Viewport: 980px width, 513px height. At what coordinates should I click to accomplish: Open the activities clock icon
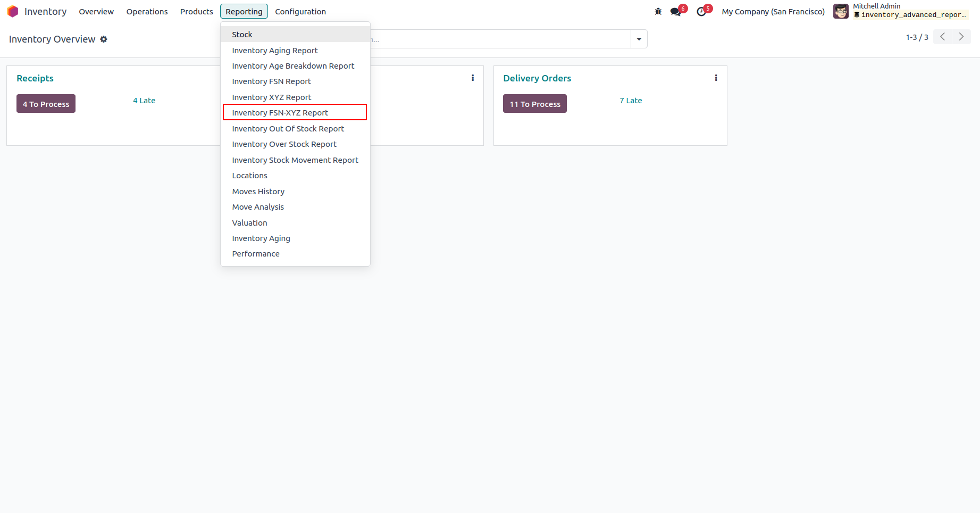[x=701, y=11]
